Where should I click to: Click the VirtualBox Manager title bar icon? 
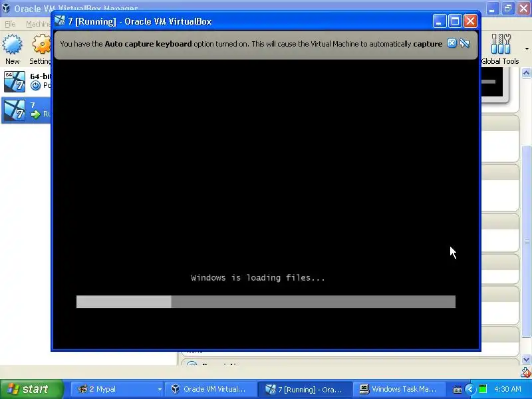6,8
